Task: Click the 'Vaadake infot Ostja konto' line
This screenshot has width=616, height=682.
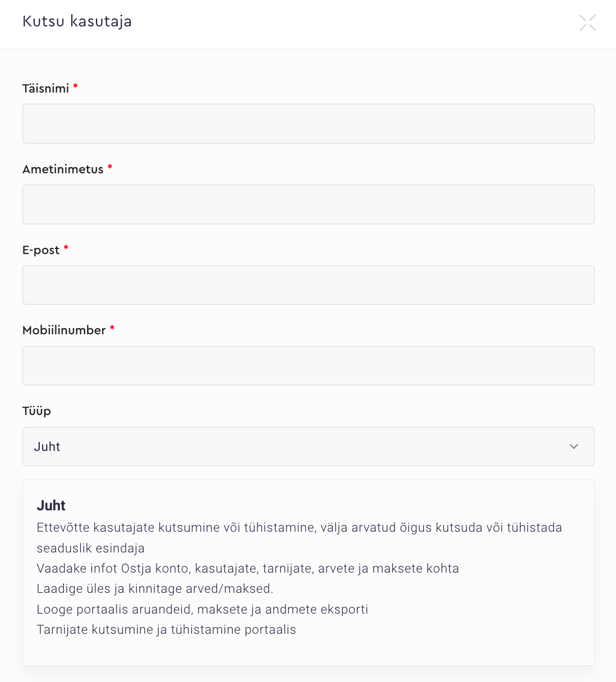Action: (247, 569)
